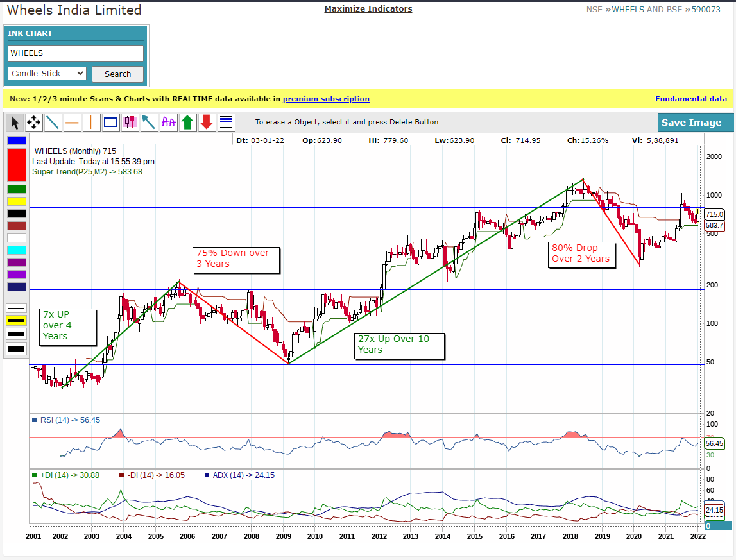
Task: Pick the black color swatch
Action: 17,214
